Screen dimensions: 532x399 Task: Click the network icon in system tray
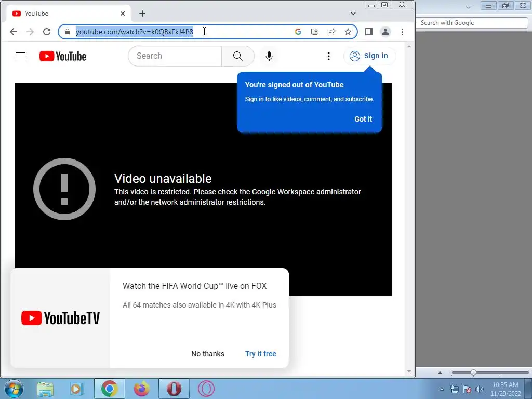click(x=454, y=389)
